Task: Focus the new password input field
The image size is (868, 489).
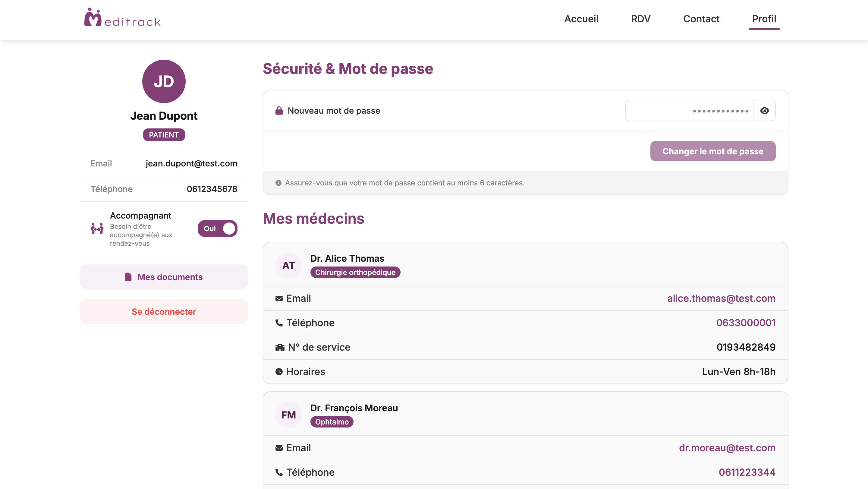Action: pyautogui.click(x=689, y=111)
